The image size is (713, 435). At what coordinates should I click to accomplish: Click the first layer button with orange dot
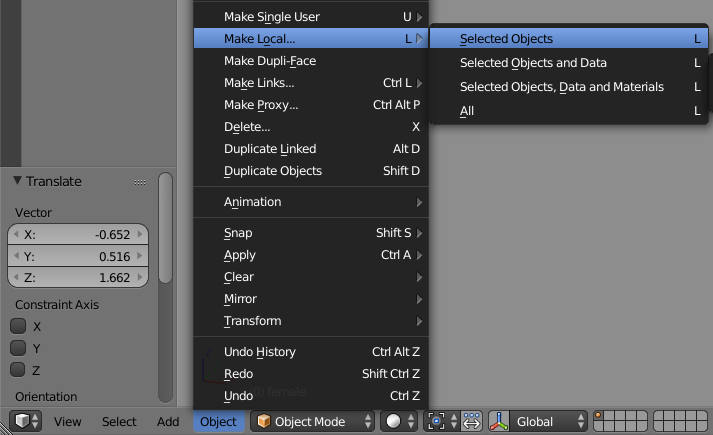(600, 416)
